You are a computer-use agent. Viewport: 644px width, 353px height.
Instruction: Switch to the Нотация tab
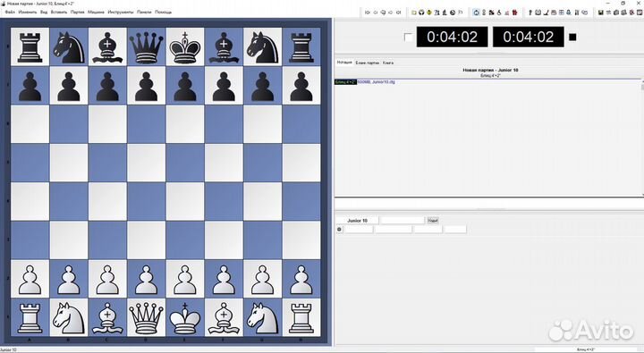pyautogui.click(x=344, y=63)
